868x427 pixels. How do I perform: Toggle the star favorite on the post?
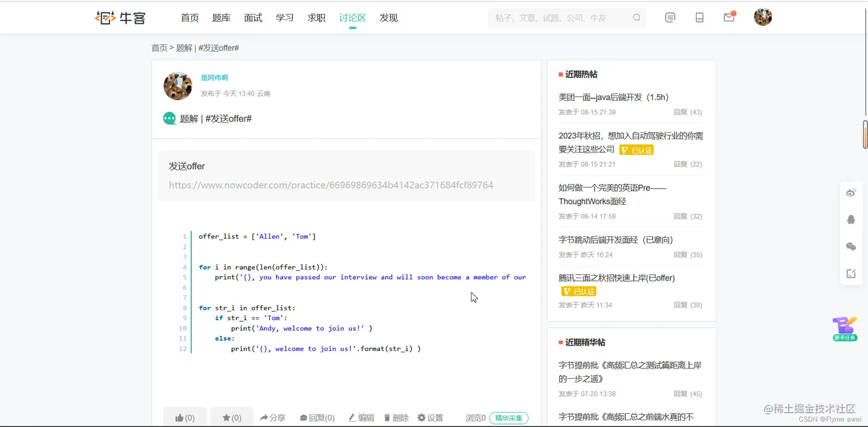[x=231, y=418]
